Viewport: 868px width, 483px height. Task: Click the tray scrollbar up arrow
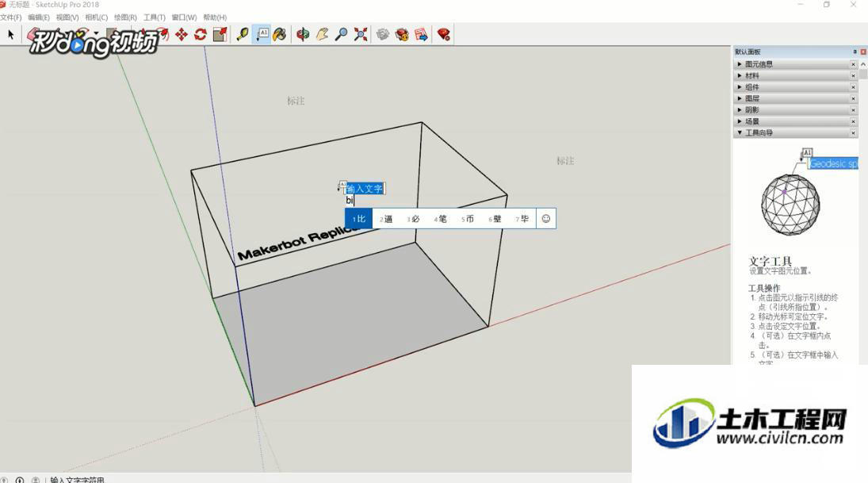pos(863,64)
